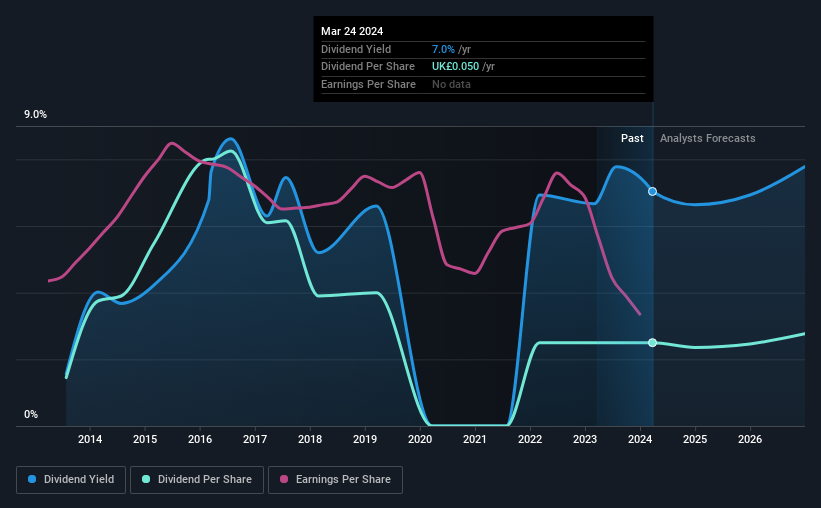Select the teal dividend per share marker point
Viewport: 821px width, 508px height.
pyautogui.click(x=652, y=343)
